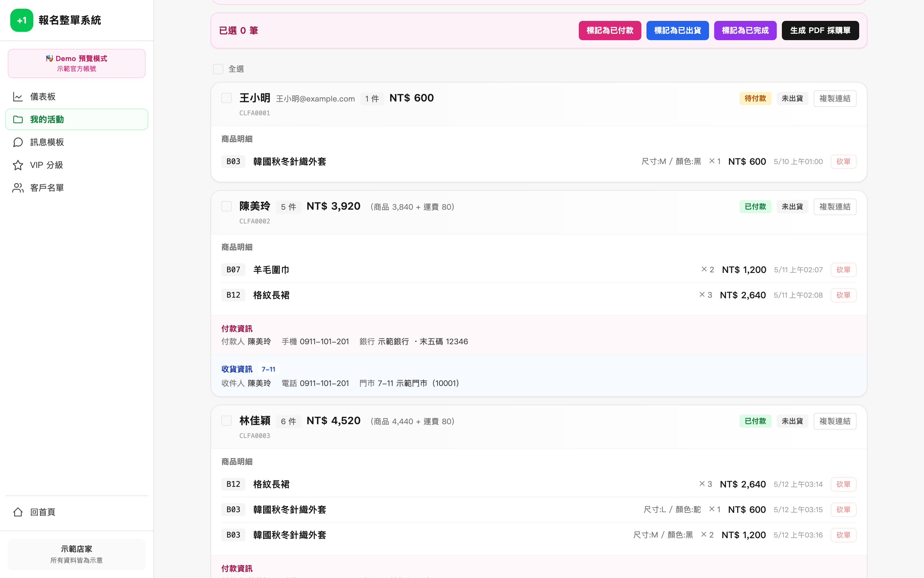Open 訊息模板 in the sidebar
This screenshot has width=924, height=578.
pyautogui.click(x=77, y=142)
